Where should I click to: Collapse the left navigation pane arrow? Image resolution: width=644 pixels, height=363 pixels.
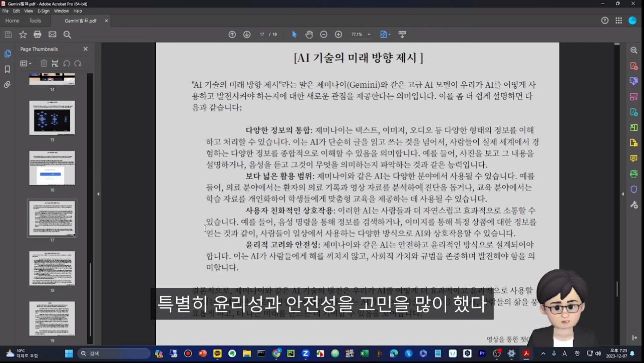coord(98,194)
